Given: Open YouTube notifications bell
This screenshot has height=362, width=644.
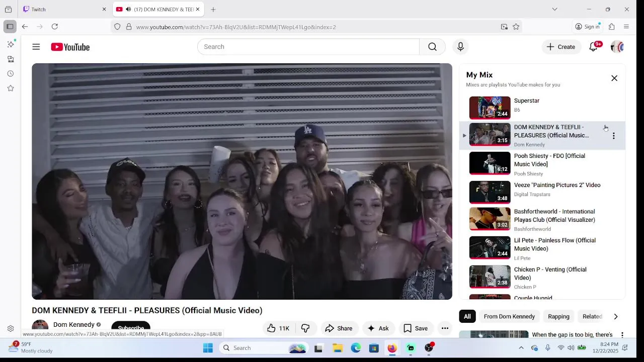Looking at the screenshot, I should [x=594, y=47].
